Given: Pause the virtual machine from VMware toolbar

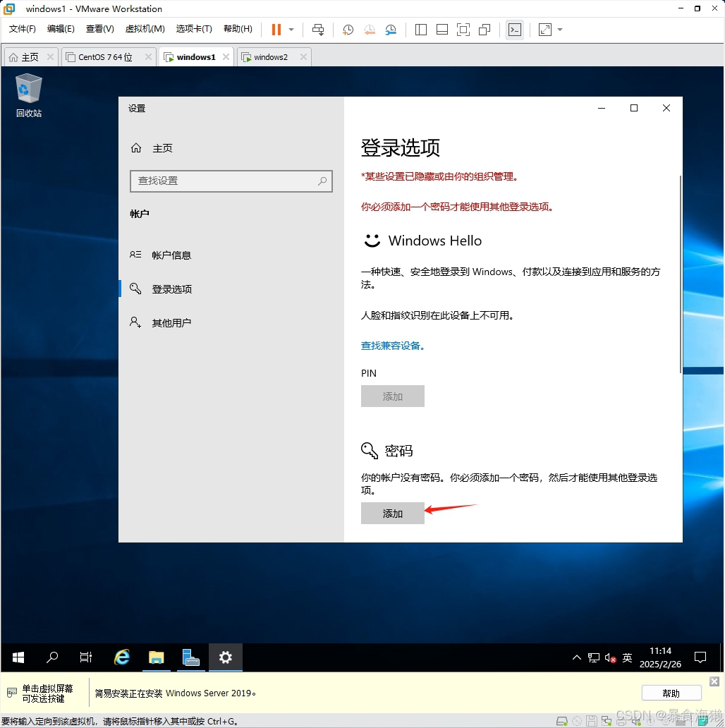Looking at the screenshot, I should [276, 30].
